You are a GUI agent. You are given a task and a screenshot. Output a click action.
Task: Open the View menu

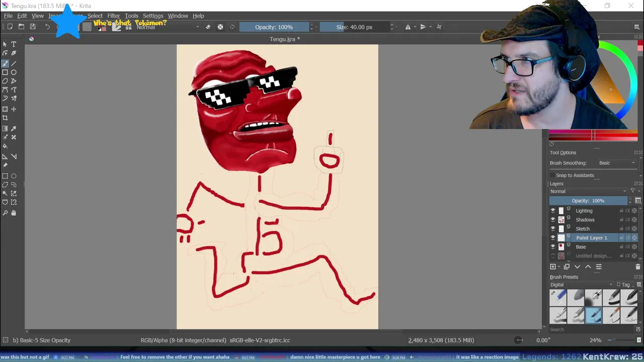pos(38,16)
